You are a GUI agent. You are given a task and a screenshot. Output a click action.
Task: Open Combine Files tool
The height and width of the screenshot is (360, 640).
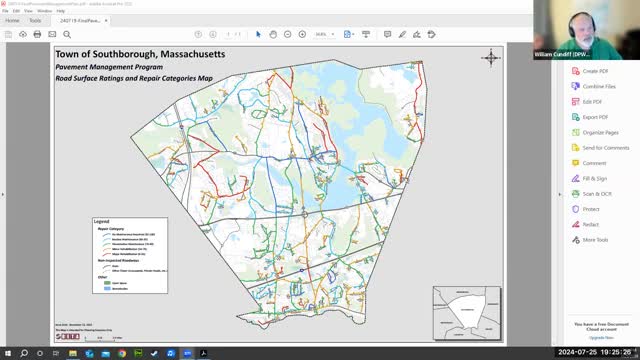[x=593, y=87]
